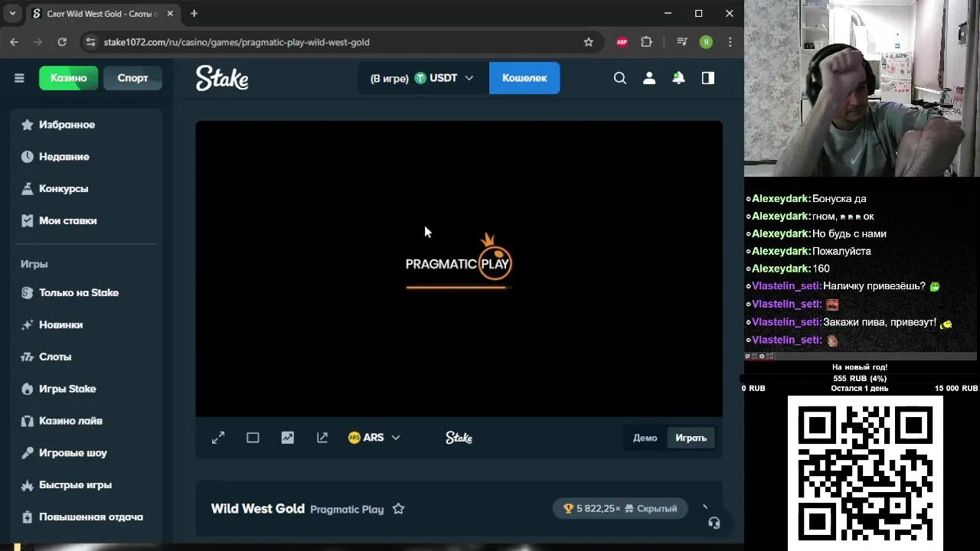Screen dimensions: 980x551
Task: Open browser extensions puzzle icon
Action: click(646, 42)
